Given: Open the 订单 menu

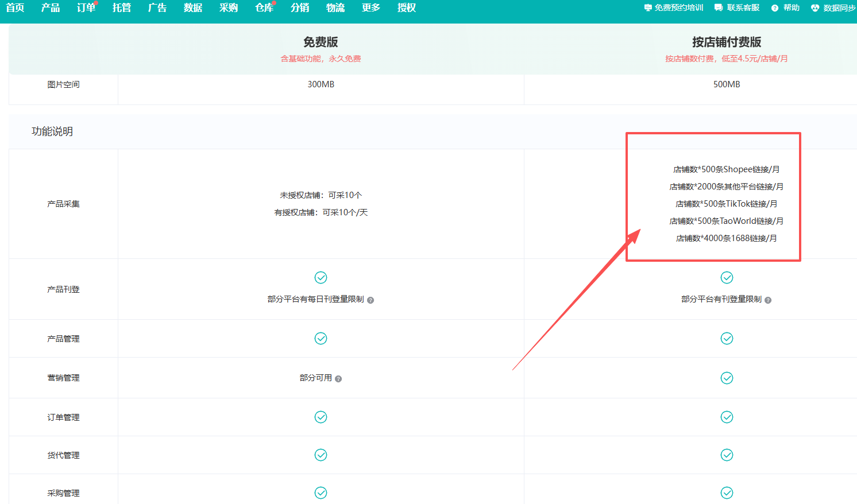Looking at the screenshot, I should 86,8.
